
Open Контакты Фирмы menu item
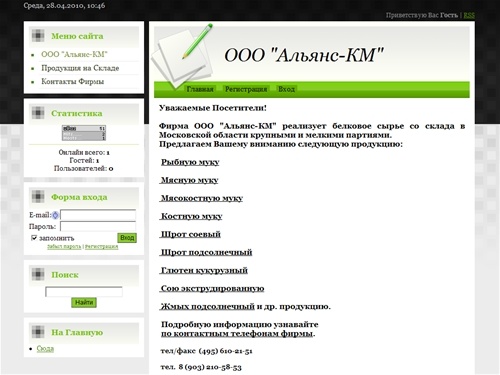[x=72, y=81]
